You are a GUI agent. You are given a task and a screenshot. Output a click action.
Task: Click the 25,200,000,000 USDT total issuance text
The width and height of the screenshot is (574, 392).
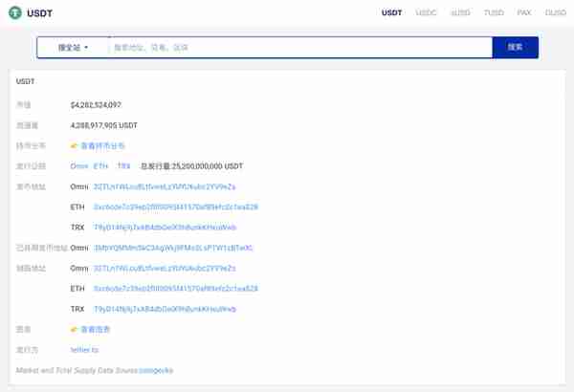click(192, 166)
